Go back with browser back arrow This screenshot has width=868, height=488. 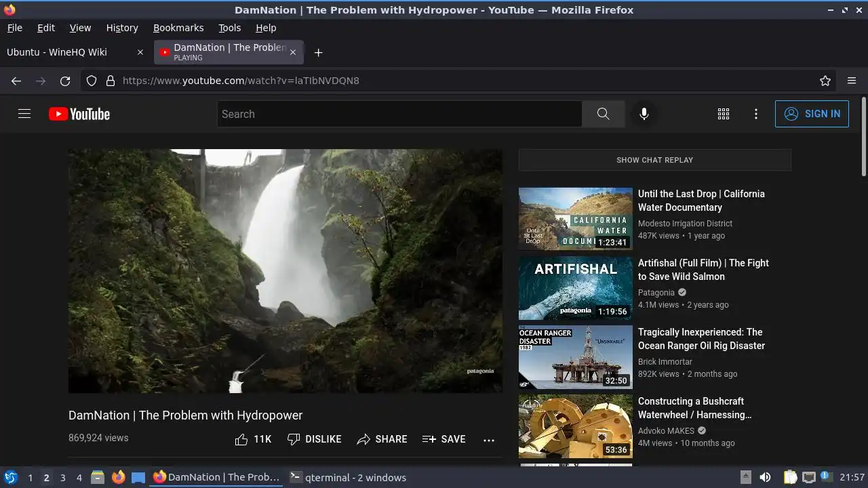pyautogui.click(x=16, y=81)
